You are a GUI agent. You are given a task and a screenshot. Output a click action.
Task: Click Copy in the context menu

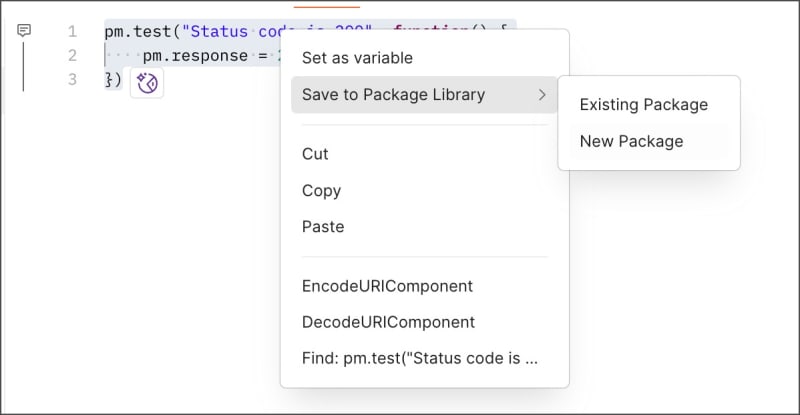(321, 190)
